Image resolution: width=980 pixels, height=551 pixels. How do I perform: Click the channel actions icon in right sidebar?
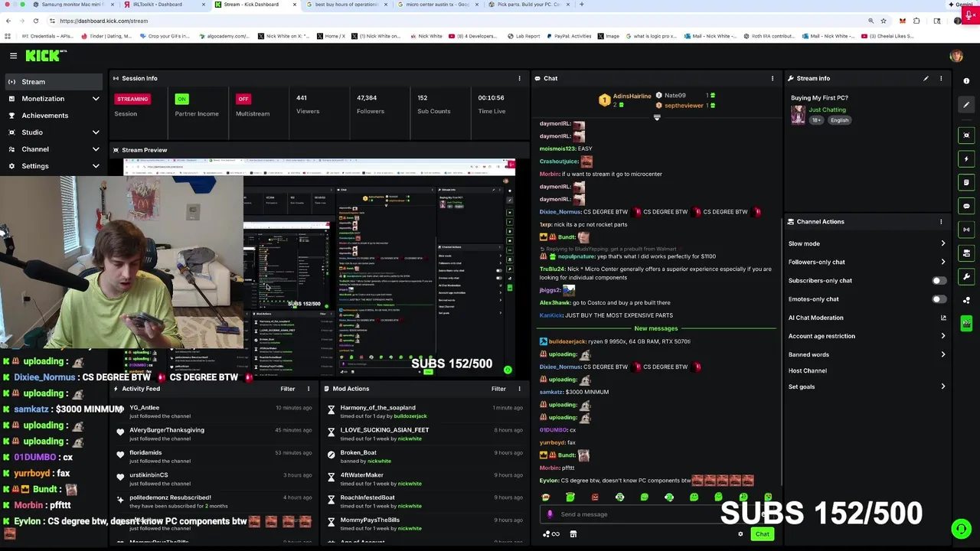966,253
